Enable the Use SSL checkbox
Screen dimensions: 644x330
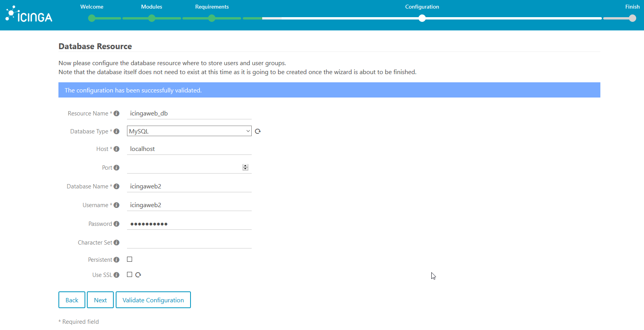pyautogui.click(x=130, y=275)
